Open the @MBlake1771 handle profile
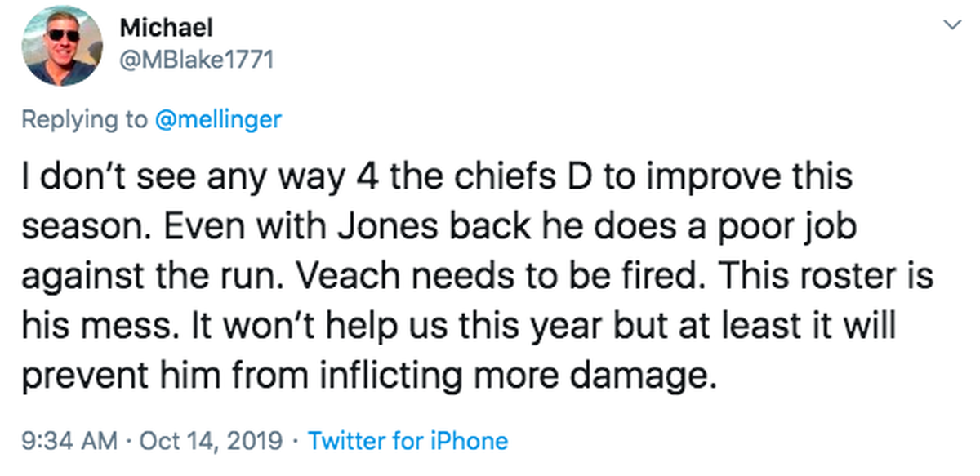The height and width of the screenshot is (476, 980). click(x=196, y=60)
